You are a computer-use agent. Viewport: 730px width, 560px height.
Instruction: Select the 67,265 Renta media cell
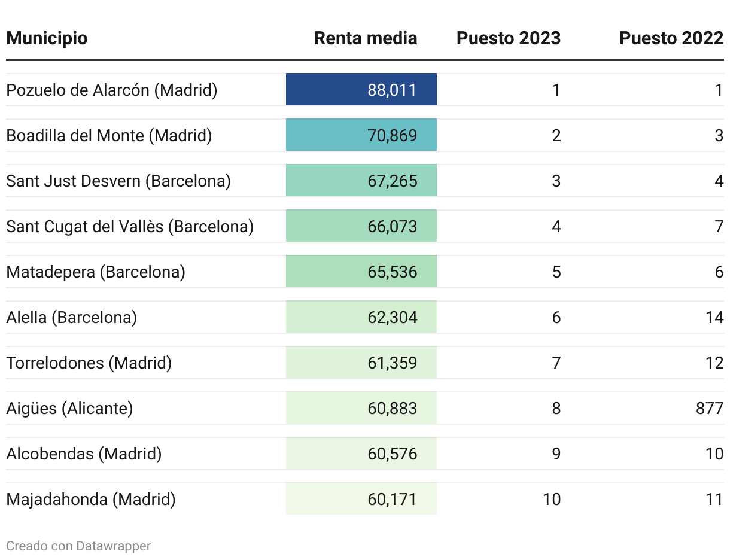(x=361, y=181)
